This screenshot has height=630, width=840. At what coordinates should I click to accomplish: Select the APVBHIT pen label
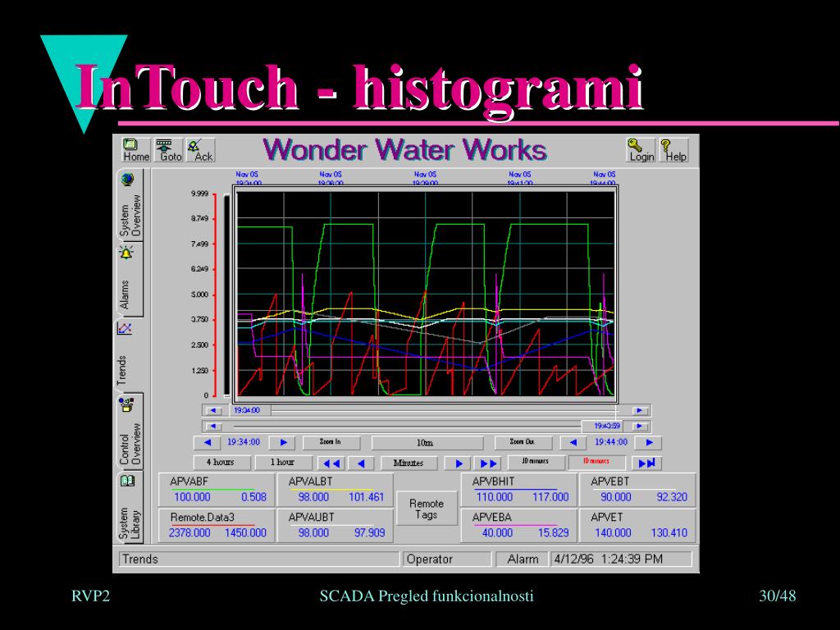coord(493,482)
